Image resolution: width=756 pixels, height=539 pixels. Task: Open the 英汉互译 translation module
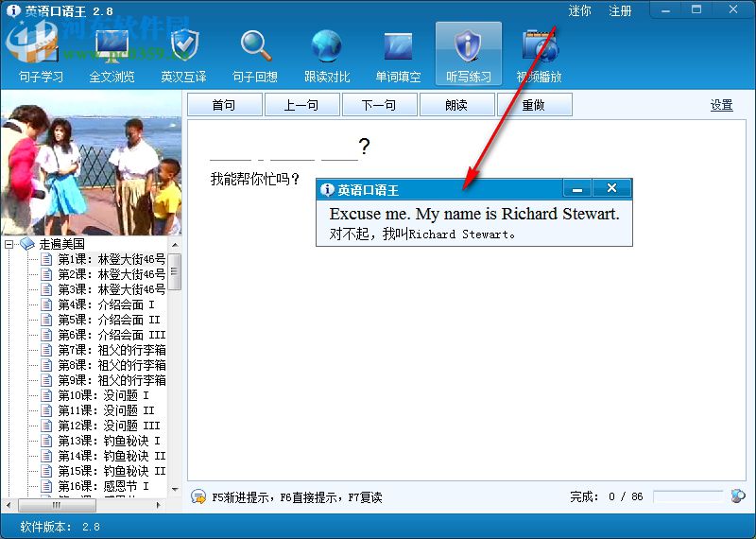(183, 56)
